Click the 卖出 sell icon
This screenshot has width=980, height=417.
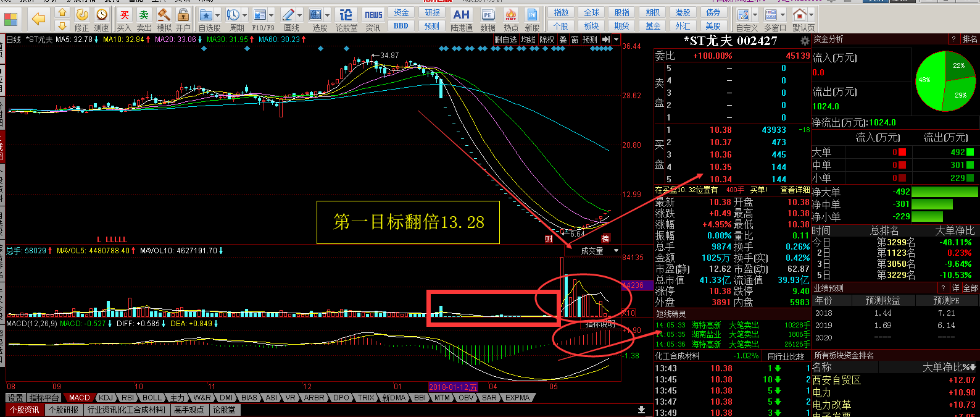(144, 19)
